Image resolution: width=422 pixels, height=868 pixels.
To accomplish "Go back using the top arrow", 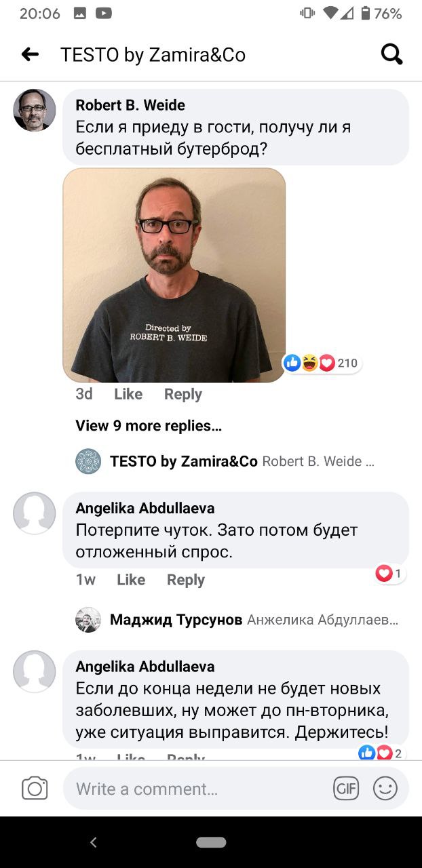I will point(30,54).
